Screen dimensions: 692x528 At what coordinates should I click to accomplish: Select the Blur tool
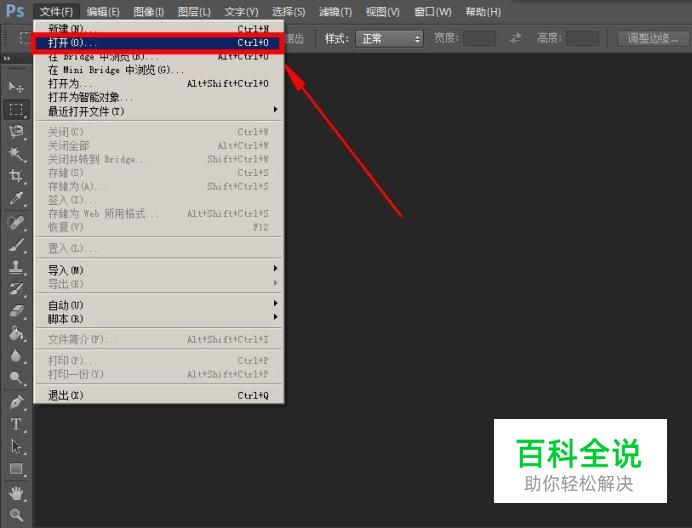[16, 355]
